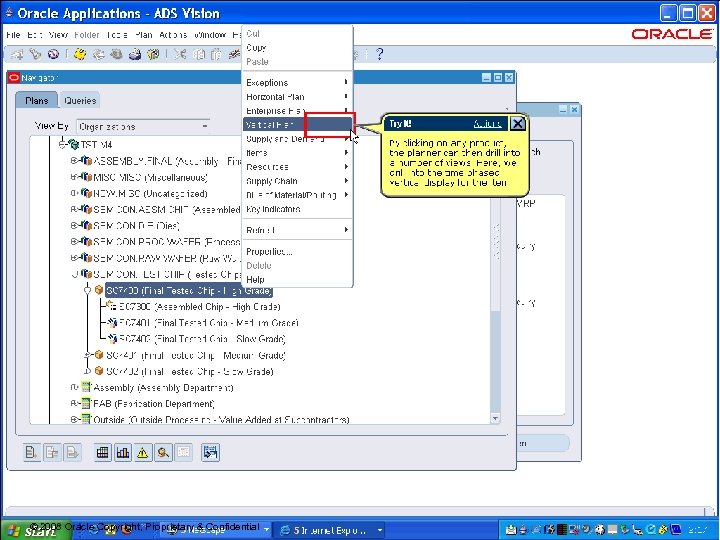Image resolution: width=720 pixels, height=540 pixels.
Task: Switch to the Plans tab
Action: click(37, 100)
